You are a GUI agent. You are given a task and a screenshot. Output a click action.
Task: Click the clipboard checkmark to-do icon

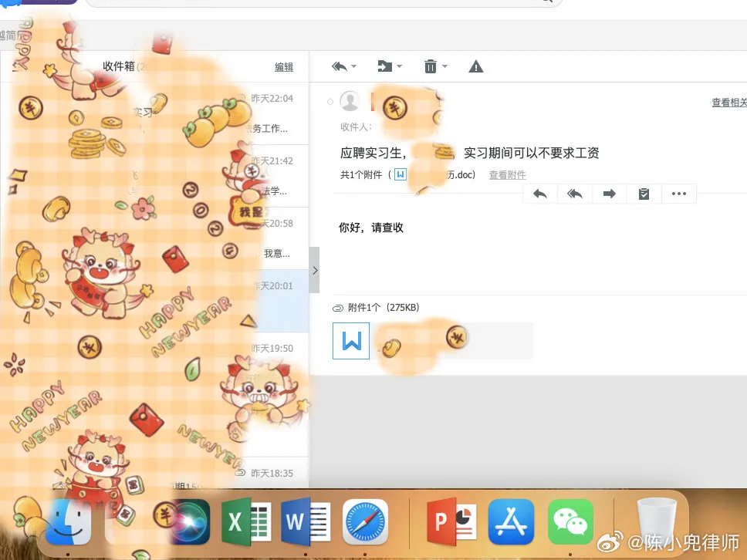[x=644, y=194]
